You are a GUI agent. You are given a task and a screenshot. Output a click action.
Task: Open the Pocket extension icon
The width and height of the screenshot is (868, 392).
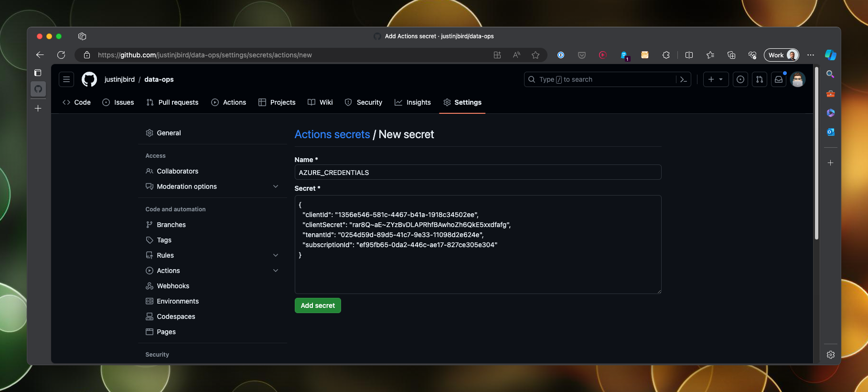[582, 55]
